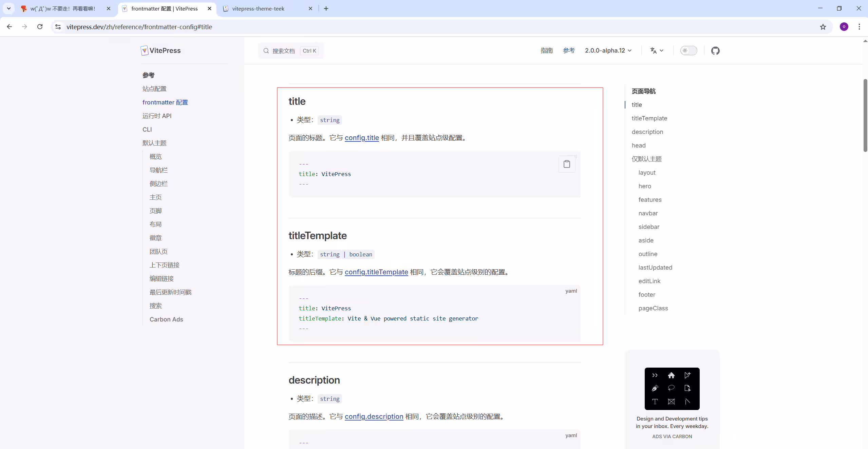Open a new browser tab
The height and width of the screenshot is (449, 868).
[x=326, y=8]
